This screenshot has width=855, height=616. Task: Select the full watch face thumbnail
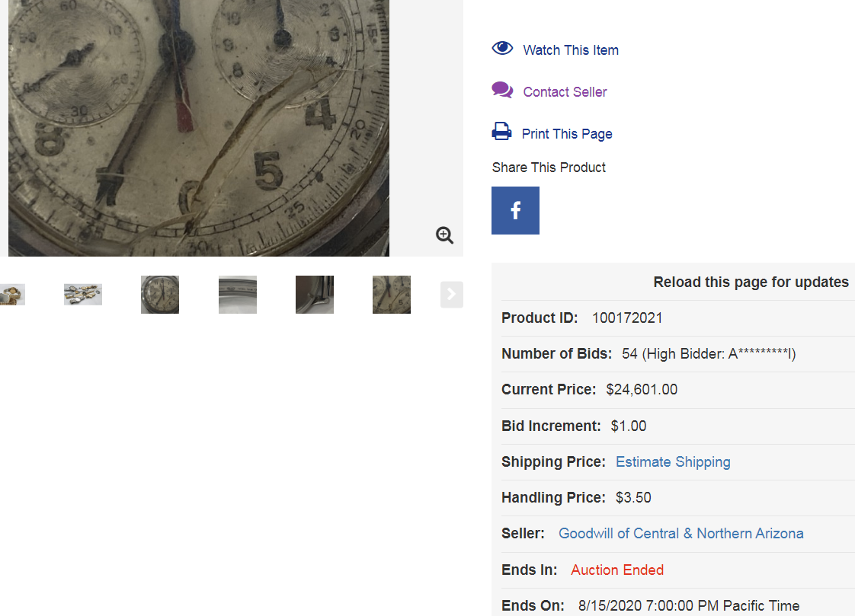160,295
